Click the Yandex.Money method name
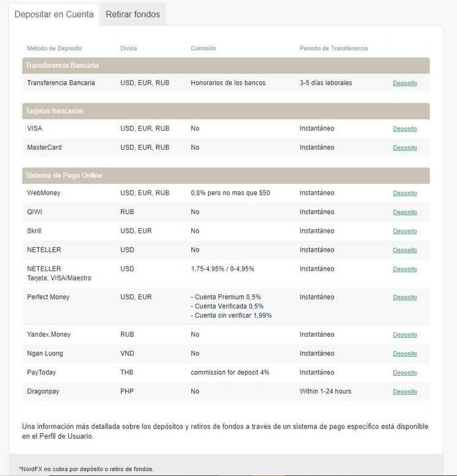457x476 pixels. tap(49, 334)
